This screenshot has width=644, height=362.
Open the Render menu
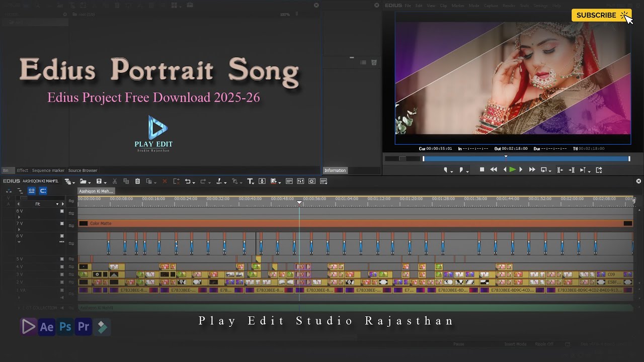(x=509, y=6)
